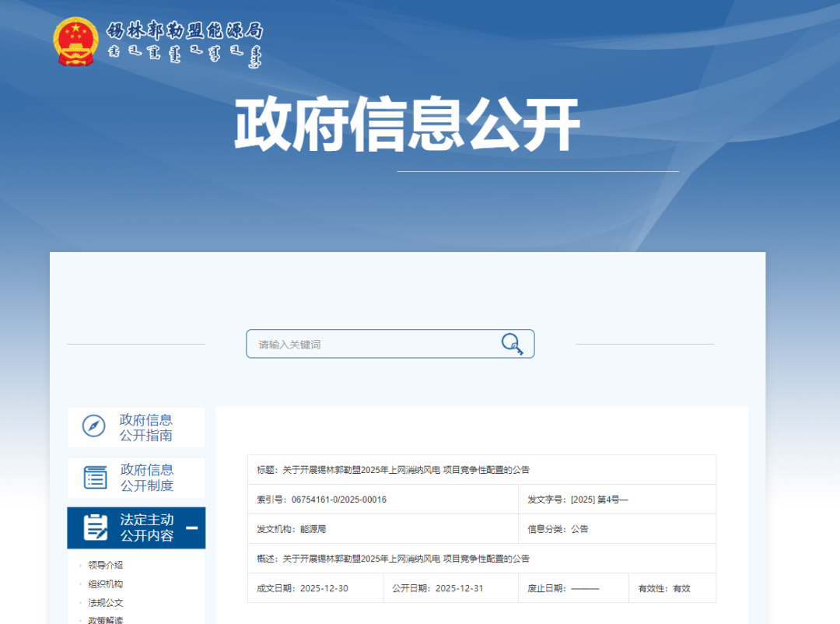Collapse 法定主动公开内容 using the minus icon
Screen dimensions: 840x624
pyautogui.click(x=191, y=528)
